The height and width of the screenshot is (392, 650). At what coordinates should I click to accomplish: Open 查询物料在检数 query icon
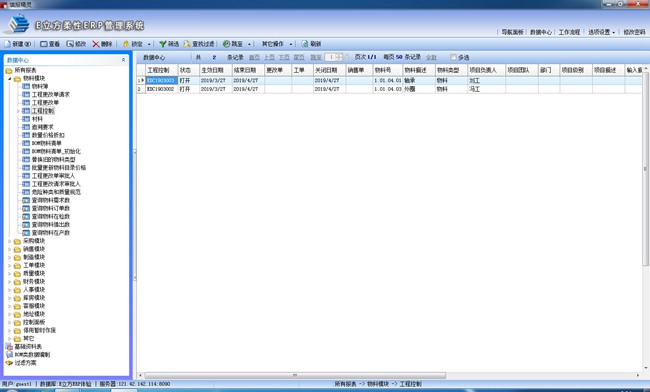26,217
